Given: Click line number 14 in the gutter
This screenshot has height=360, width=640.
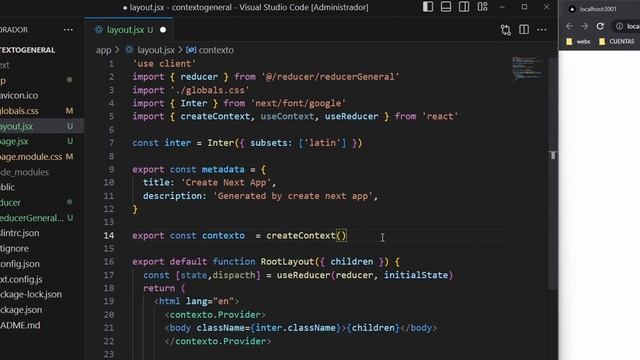Looking at the screenshot, I should pyautogui.click(x=109, y=236).
